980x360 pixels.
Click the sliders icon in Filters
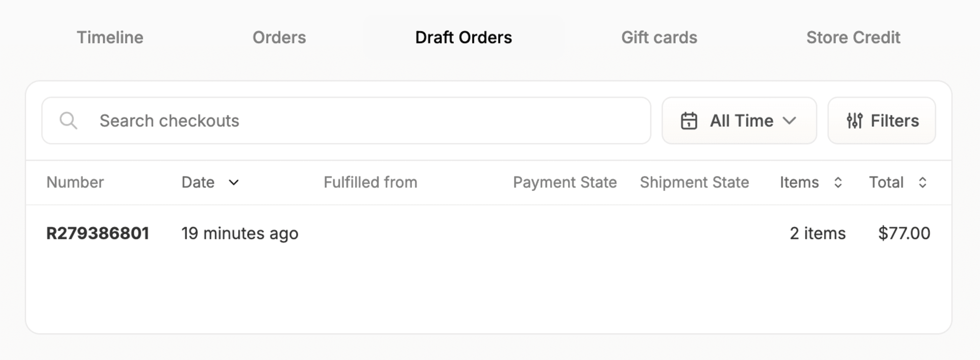[x=854, y=121]
